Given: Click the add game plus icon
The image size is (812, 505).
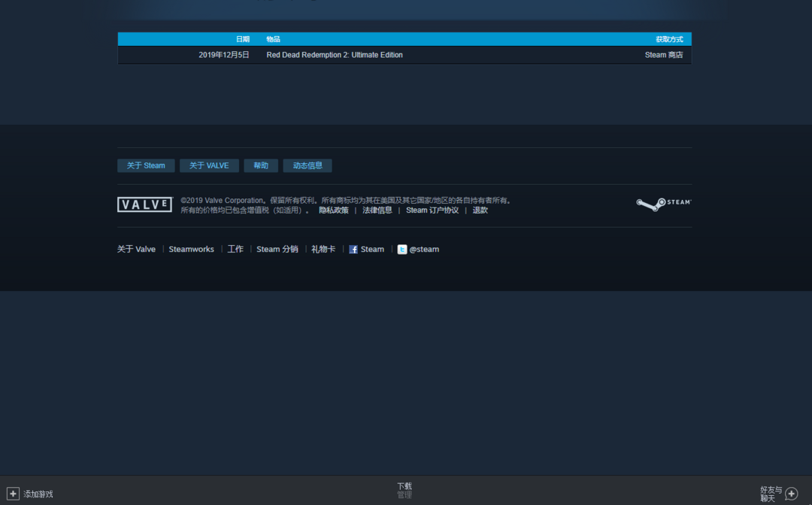Looking at the screenshot, I should click(x=13, y=494).
